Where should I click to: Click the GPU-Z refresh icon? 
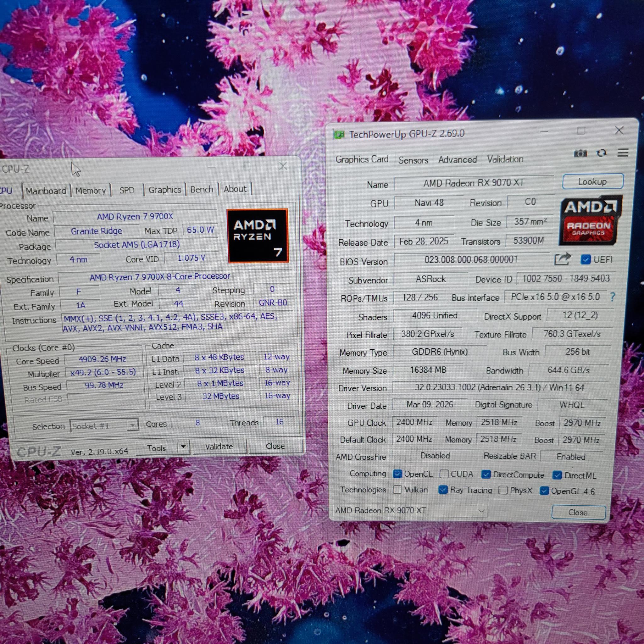coord(602,153)
